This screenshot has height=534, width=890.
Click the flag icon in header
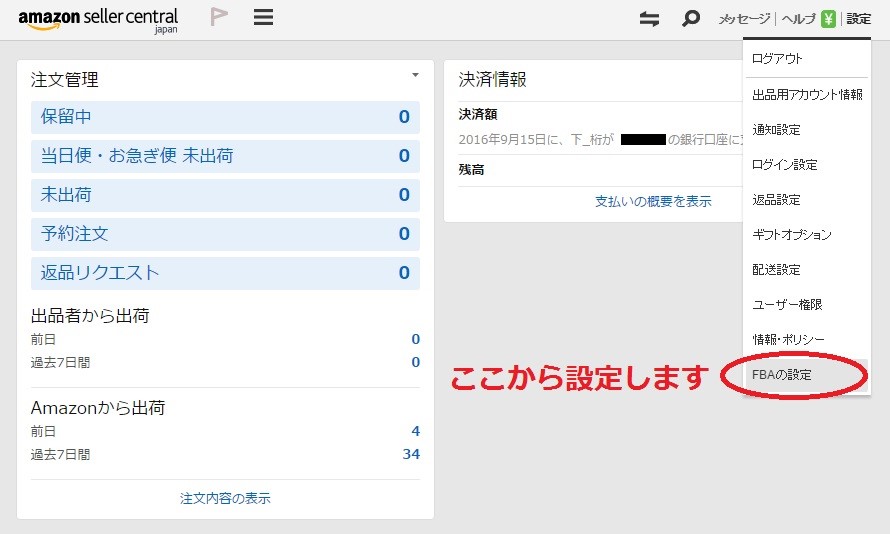click(219, 16)
